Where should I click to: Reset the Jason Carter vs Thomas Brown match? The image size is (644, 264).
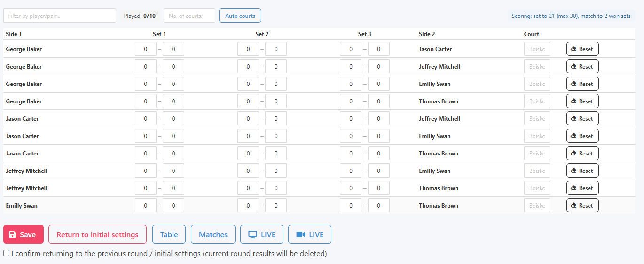582,153
